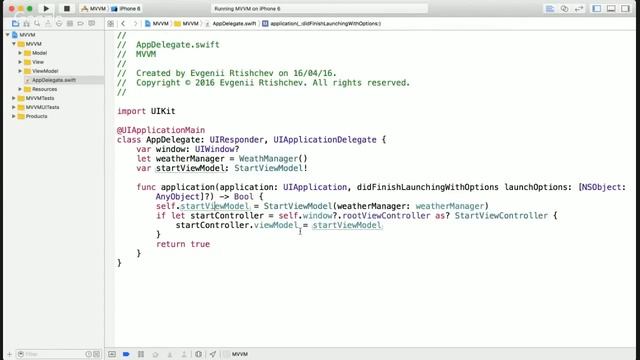Show the Symbol navigator
This screenshot has width=640, height=360.
click(x=27, y=24)
